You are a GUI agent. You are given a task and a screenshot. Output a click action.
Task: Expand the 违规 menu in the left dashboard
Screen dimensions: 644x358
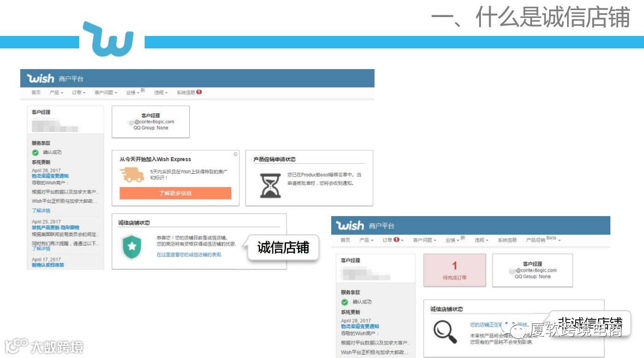[161, 93]
